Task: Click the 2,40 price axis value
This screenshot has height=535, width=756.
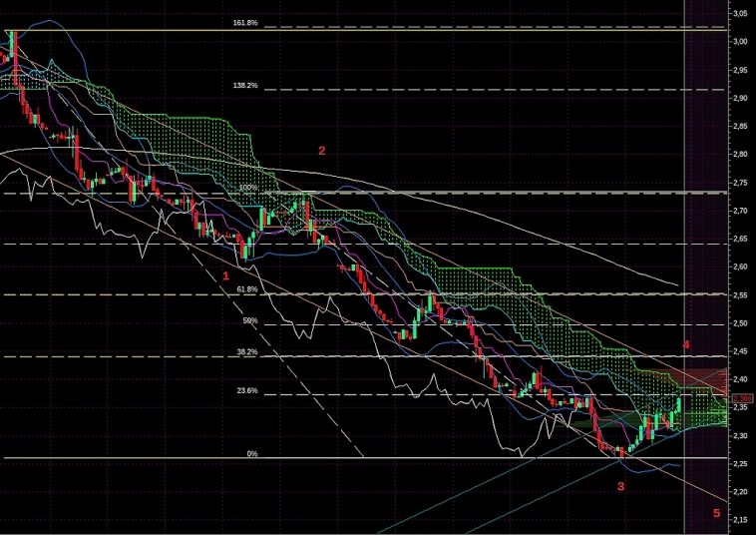Action: [740, 379]
